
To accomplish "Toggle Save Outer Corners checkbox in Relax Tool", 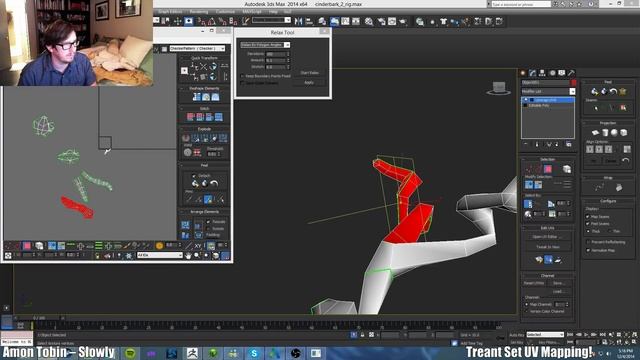I will tap(242, 82).
